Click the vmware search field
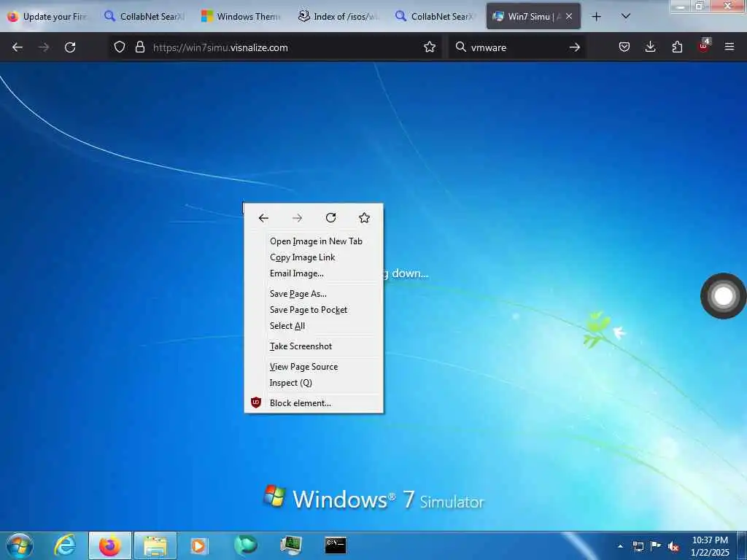The image size is (747, 560). [x=516, y=47]
